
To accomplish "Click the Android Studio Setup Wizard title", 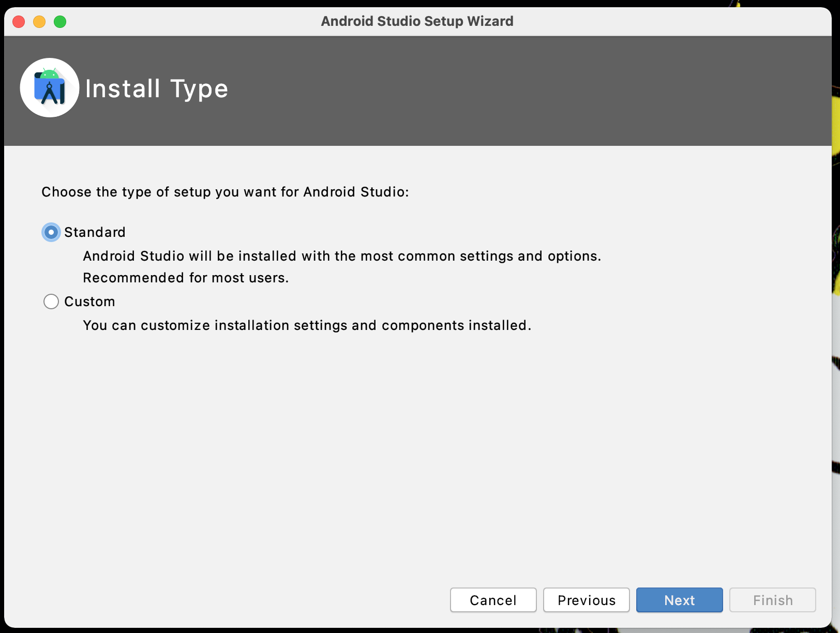I will pyautogui.click(x=417, y=21).
